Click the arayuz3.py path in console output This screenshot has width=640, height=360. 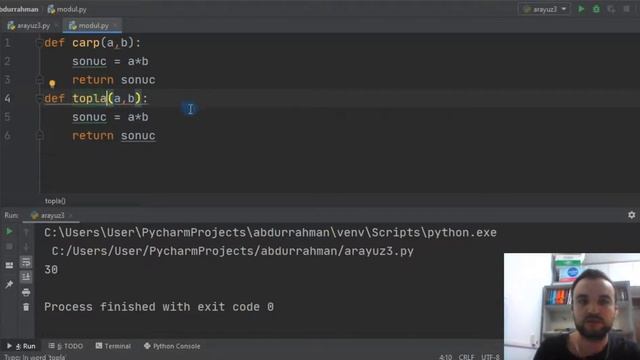tap(233, 251)
